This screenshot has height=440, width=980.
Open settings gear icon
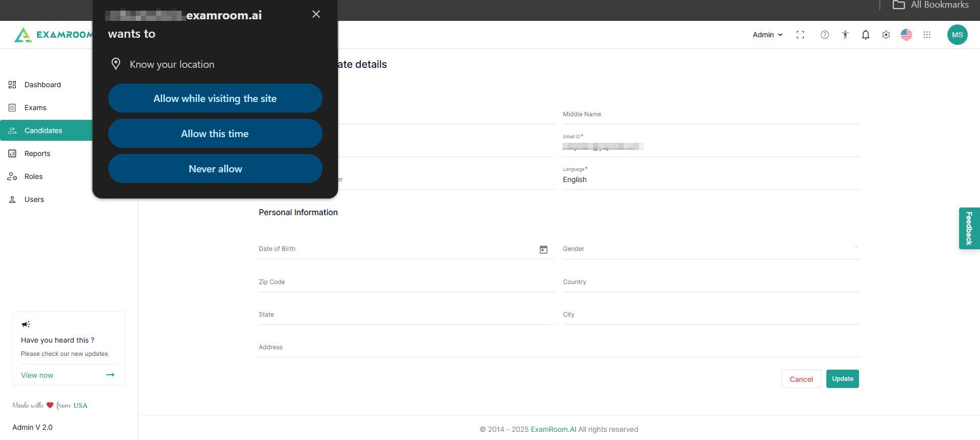886,35
